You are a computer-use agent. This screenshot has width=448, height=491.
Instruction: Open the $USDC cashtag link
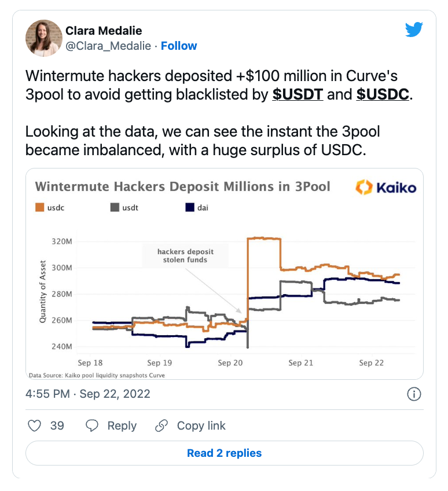[383, 94]
